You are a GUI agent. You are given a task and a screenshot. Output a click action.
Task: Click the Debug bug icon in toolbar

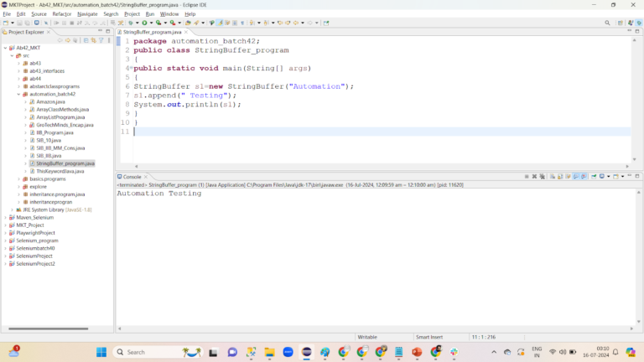coord(131,23)
